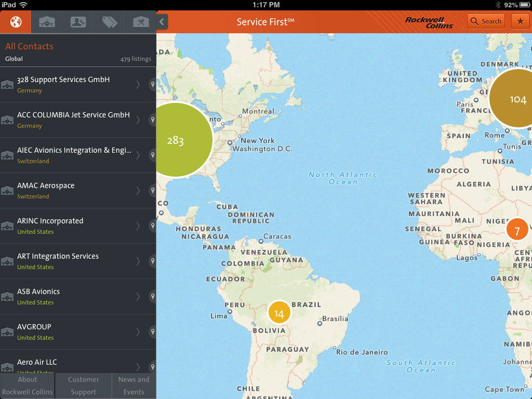Locate Aero Air LLC via pin icon
The width and height of the screenshot is (532, 399).
(153, 367)
